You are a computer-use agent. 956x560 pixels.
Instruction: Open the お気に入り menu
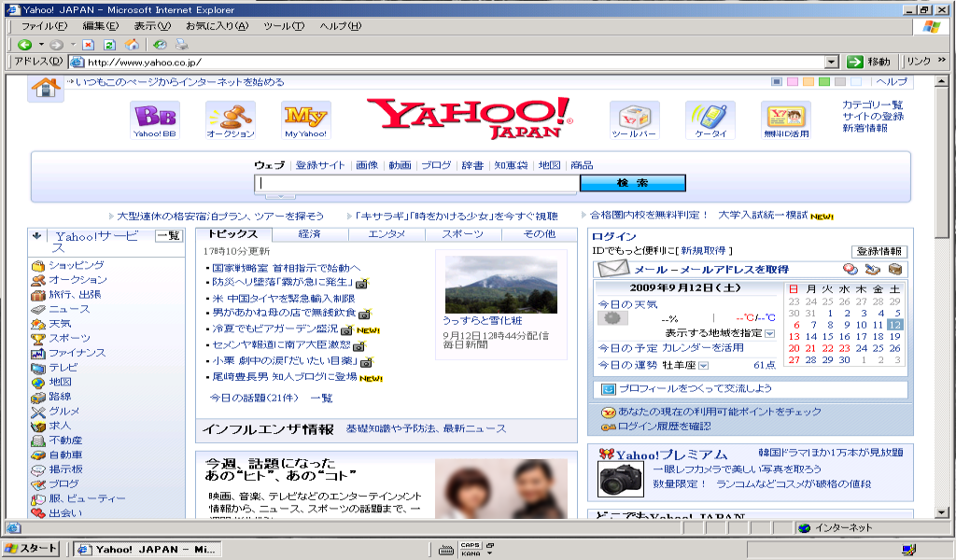coord(217,26)
